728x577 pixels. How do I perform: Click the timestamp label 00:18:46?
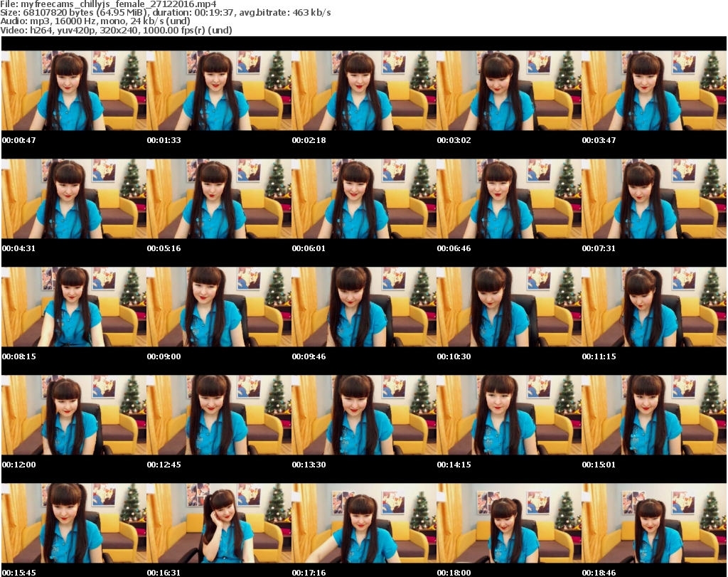point(599,572)
